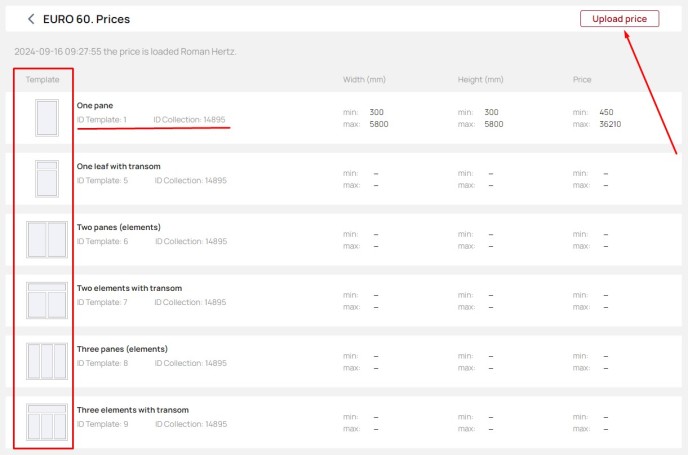Image resolution: width=688 pixels, height=455 pixels.
Task: Select the Three elements with transom icon
Action: (x=47, y=422)
